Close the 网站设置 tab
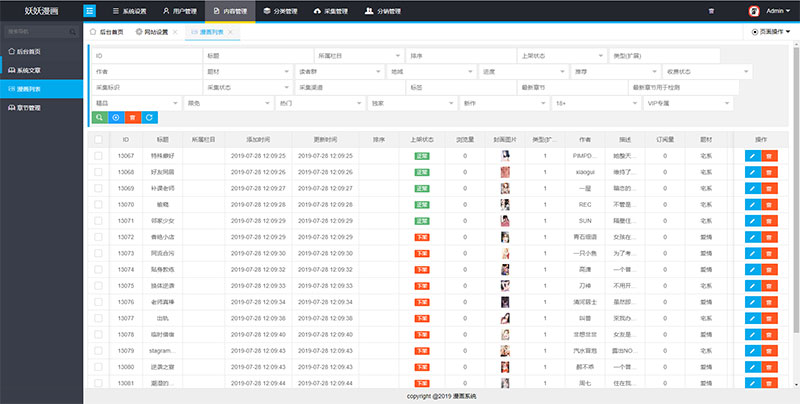 [x=176, y=32]
